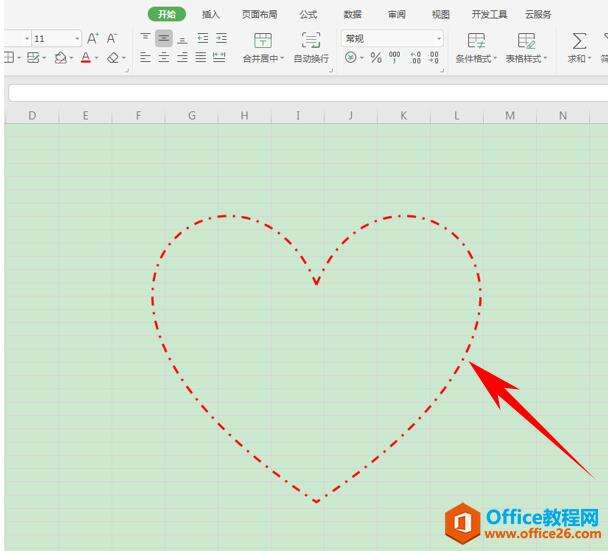Click the increase decimal places icon
The height and width of the screenshot is (551, 608).
pos(416,58)
